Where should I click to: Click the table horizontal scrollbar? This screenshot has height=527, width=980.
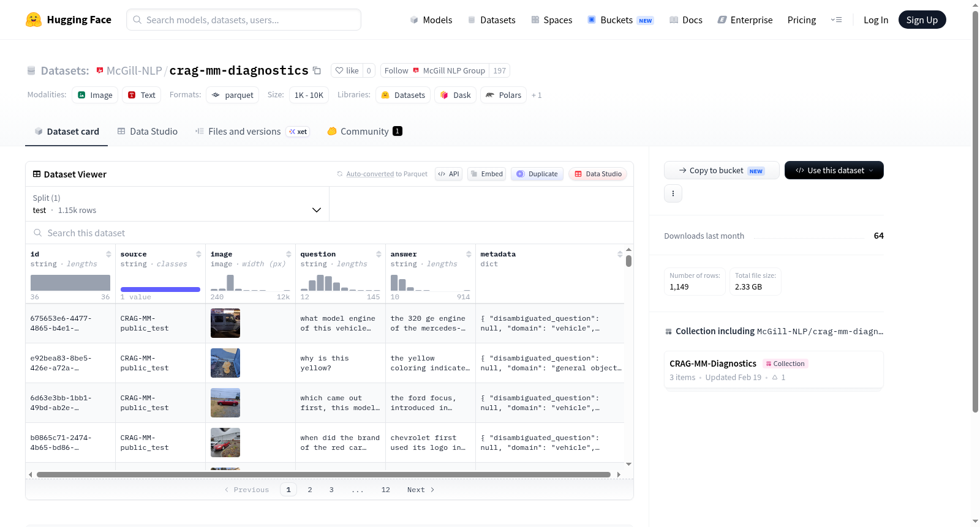coord(323,474)
